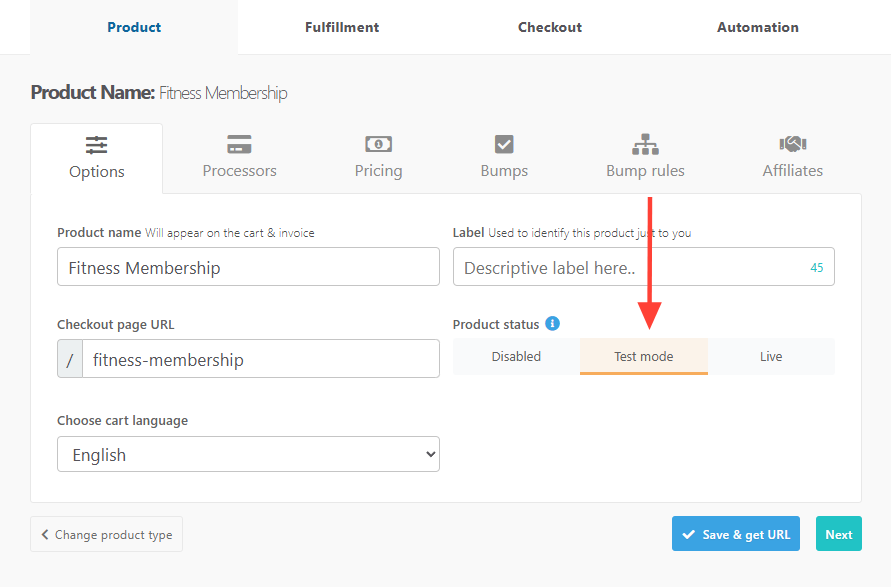Click the Options sliders icon
891x587 pixels.
point(97,145)
